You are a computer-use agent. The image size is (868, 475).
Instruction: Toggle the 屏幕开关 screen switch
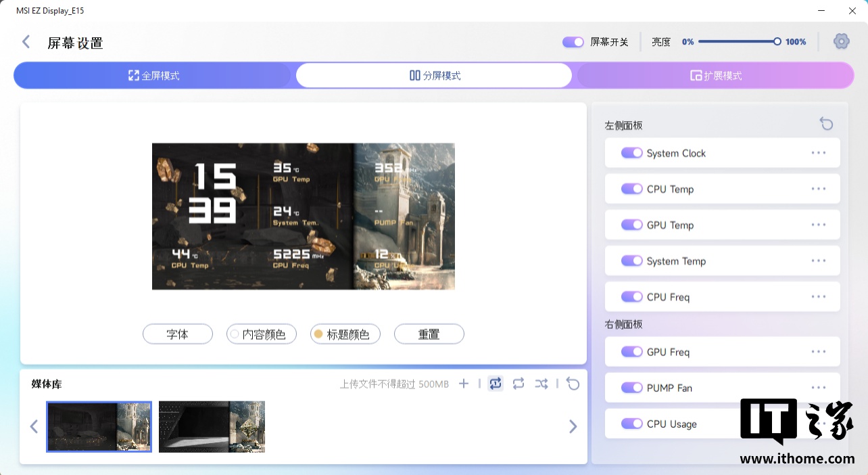click(x=573, y=42)
